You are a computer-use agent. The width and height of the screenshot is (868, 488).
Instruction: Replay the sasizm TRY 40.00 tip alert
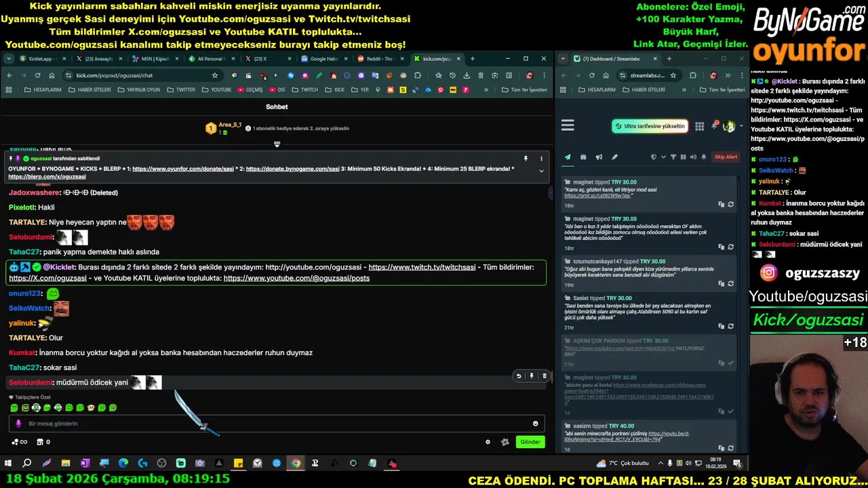coord(730,448)
